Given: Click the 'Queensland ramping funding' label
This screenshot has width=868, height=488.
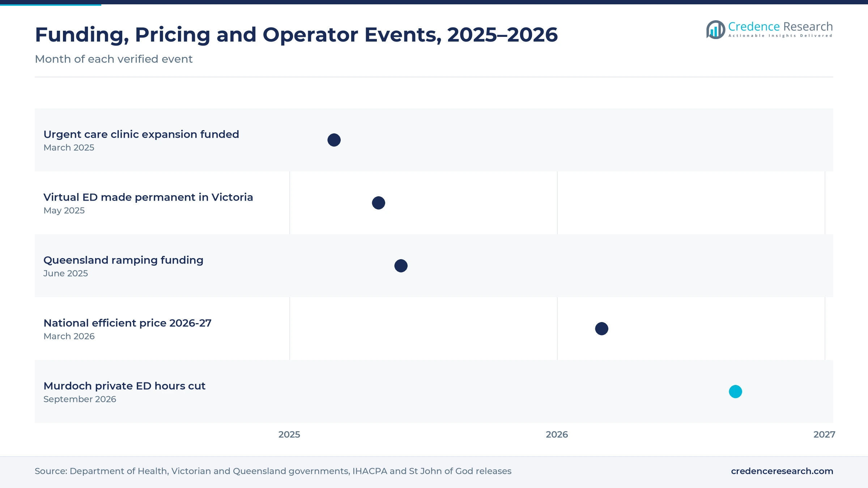Looking at the screenshot, I should coord(123,260).
